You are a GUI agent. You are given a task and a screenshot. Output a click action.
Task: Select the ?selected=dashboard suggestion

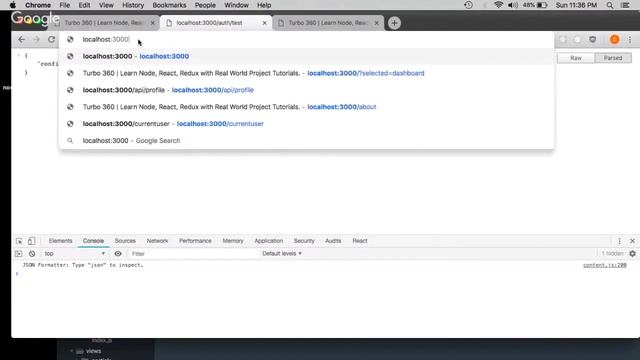(x=307, y=73)
